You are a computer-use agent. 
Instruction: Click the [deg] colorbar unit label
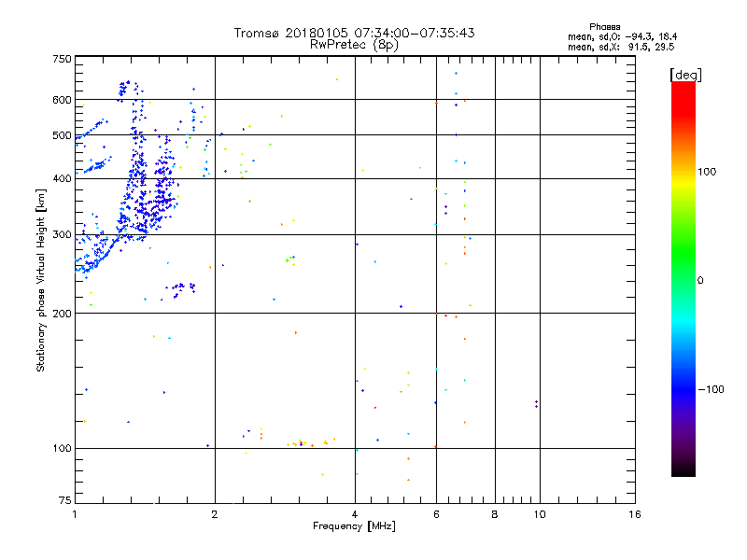pos(685,75)
